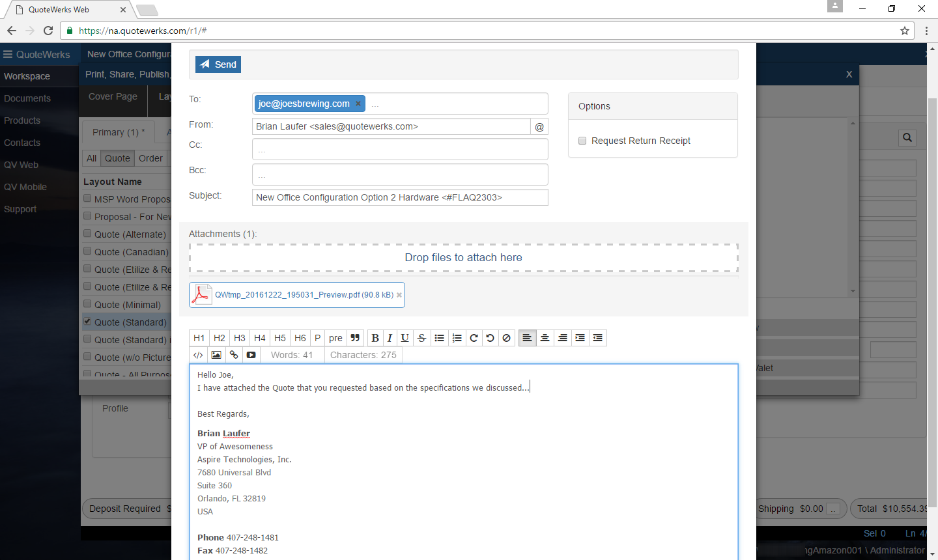Viewport: 938px width, 560px height.
Task: Apply H2 heading format
Action: 220,338
